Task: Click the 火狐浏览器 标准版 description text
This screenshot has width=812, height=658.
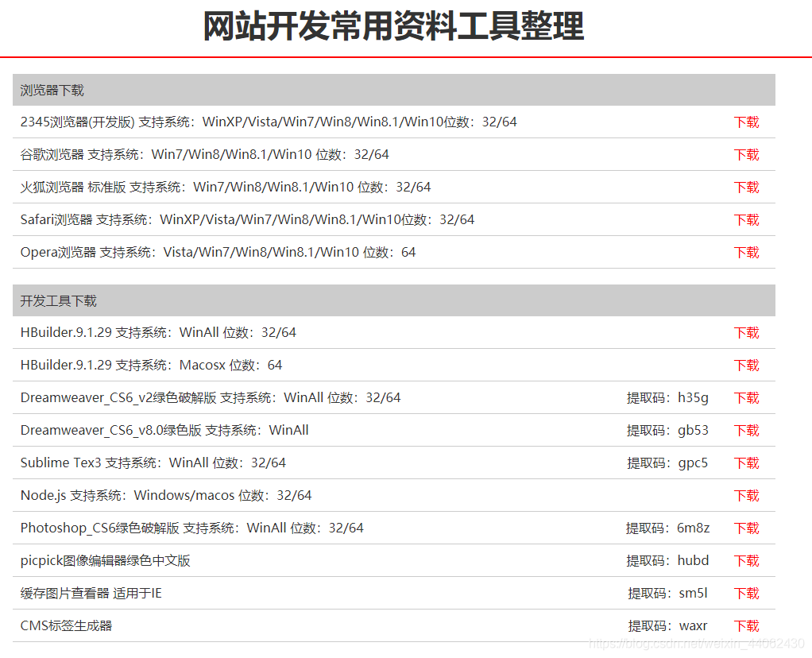Action: click(226, 187)
